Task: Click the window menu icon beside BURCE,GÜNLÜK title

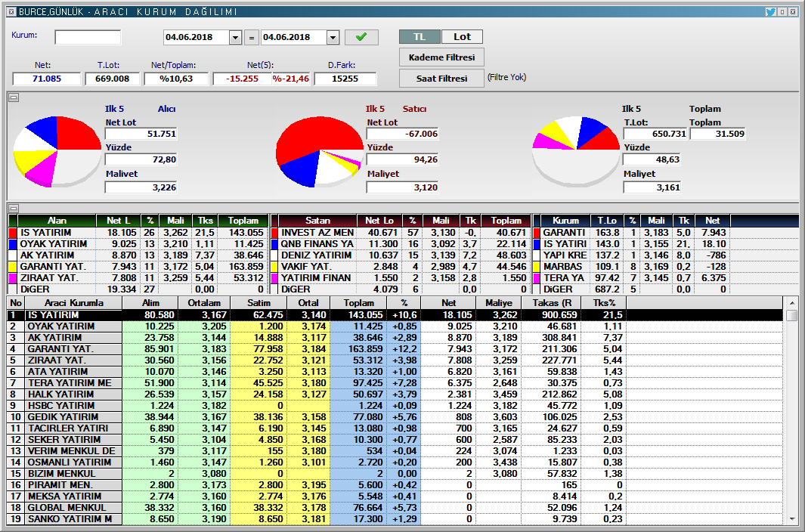Action: 12,11
